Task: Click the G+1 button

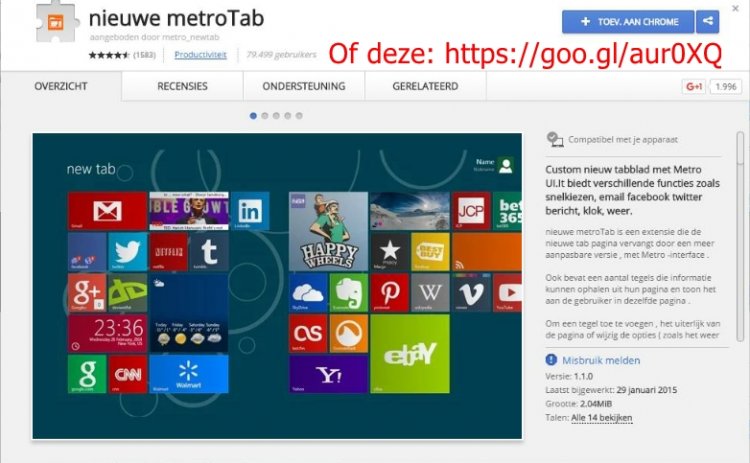Action: 694,87
